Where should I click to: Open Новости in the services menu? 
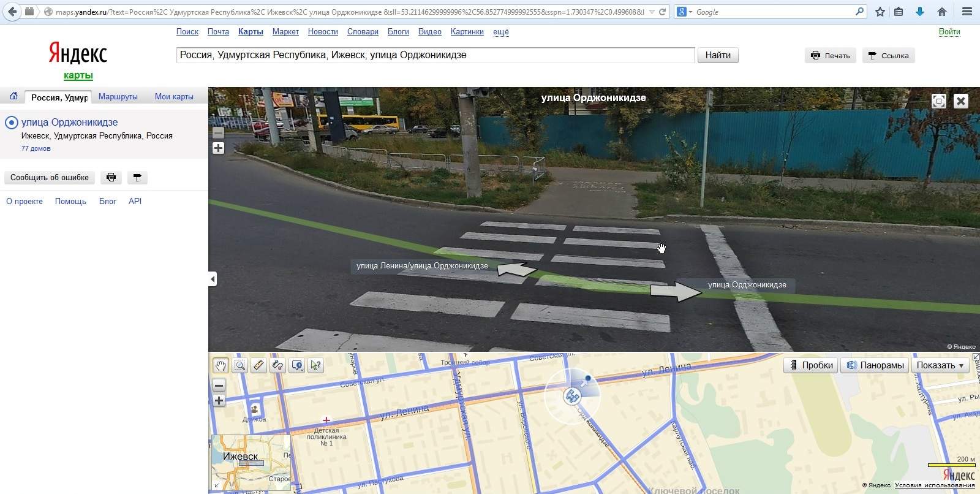point(323,32)
